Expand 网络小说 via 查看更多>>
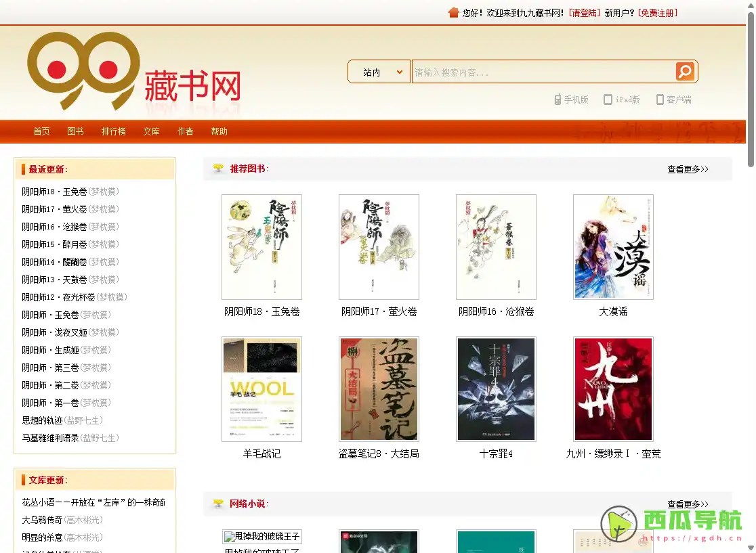The height and width of the screenshot is (553, 756). (687, 504)
